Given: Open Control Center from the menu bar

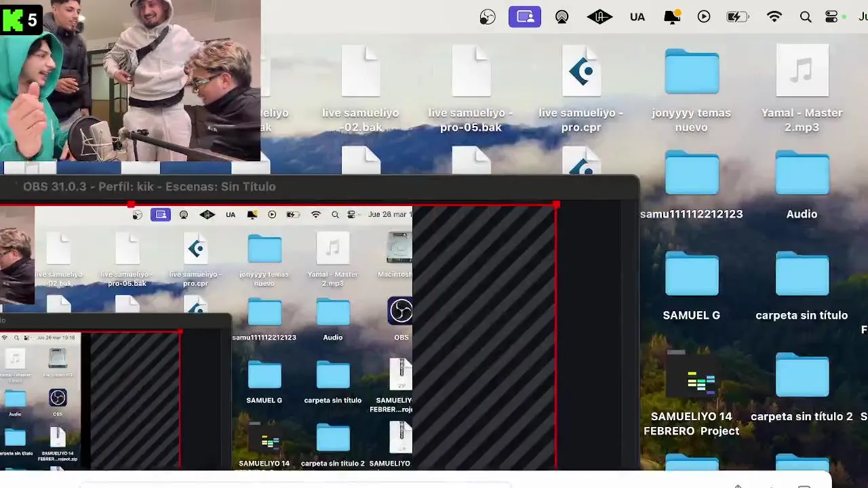Looking at the screenshot, I should tap(832, 17).
